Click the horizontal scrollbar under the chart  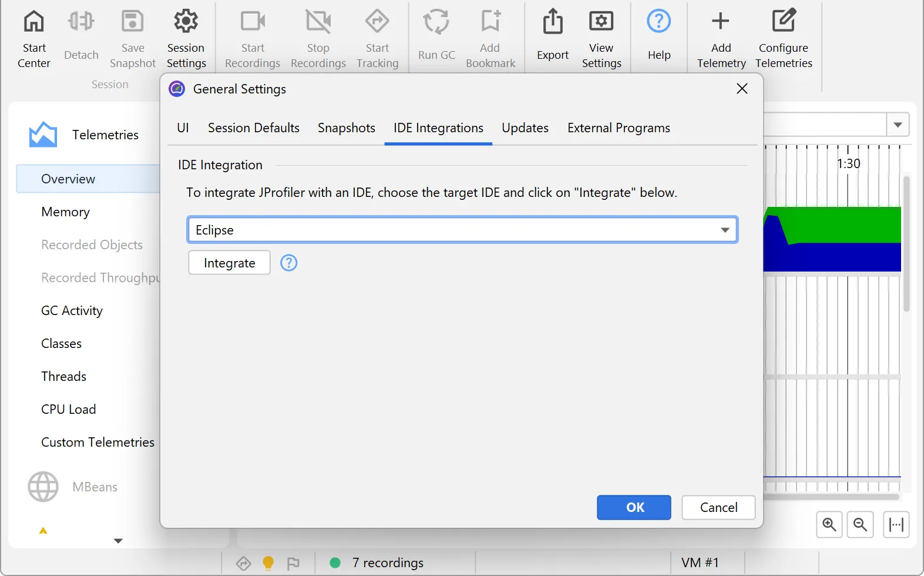831,497
